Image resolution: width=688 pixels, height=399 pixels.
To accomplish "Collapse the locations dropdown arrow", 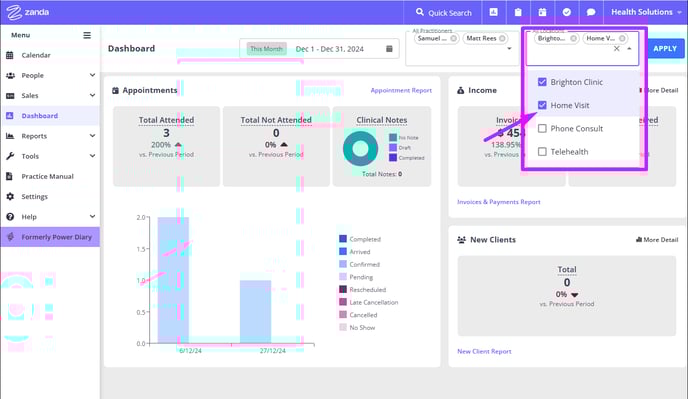I will pos(629,49).
